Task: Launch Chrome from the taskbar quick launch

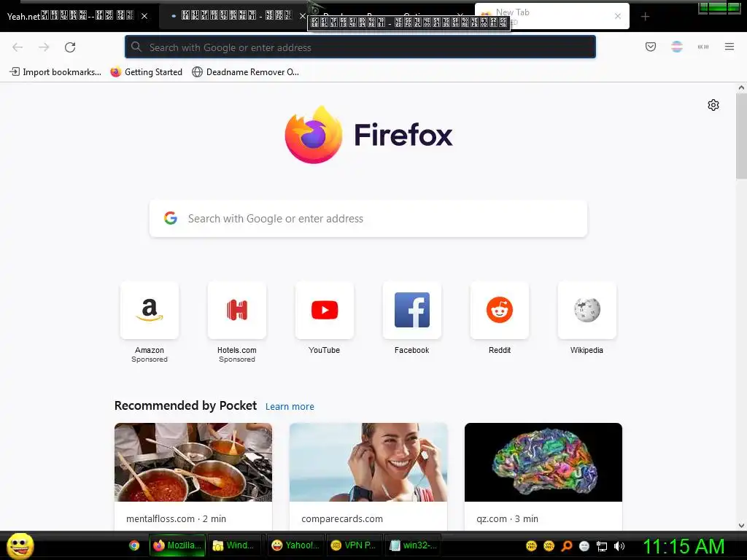Action: coord(134,545)
